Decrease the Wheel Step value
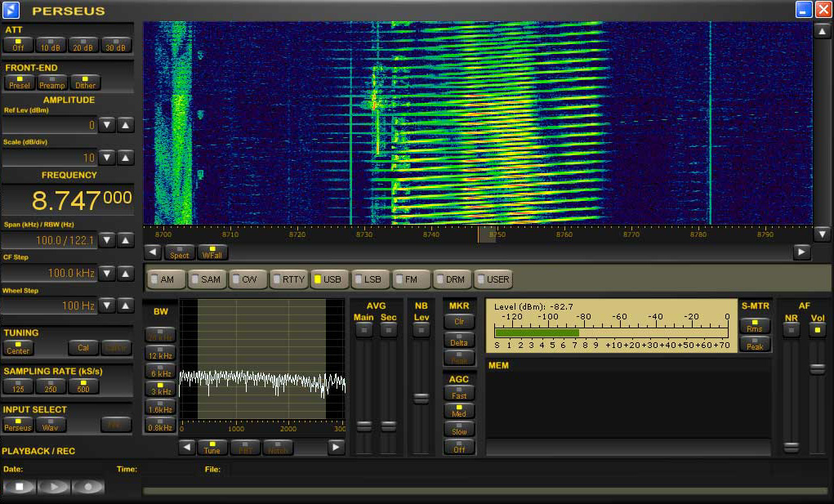This screenshot has width=834, height=504. (x=107, y=306)
